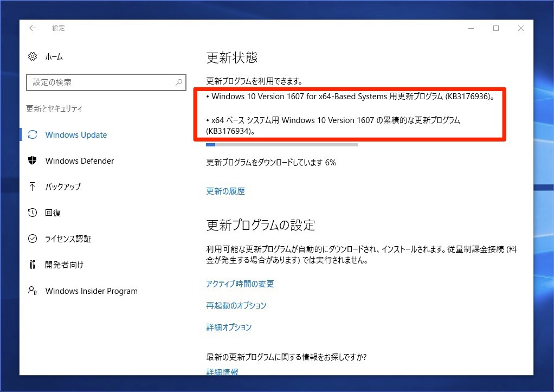Click the download status 6% text
The image size is (554, 392).
(271, 163)
